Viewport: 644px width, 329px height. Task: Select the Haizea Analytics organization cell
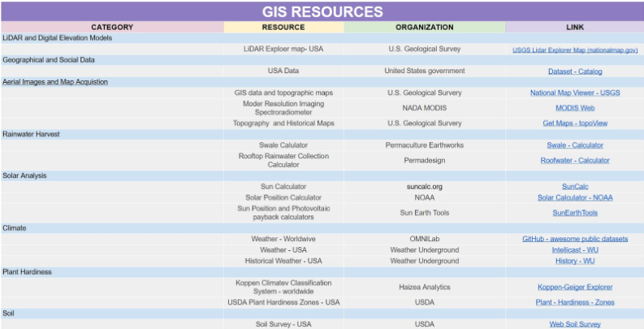point(425,287)
